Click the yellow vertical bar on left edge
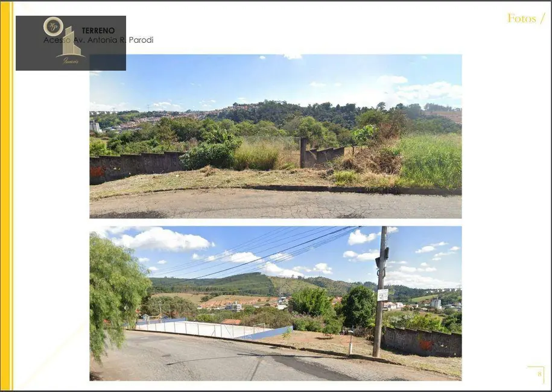The image size is (552, 392). [x=7, y=196]
